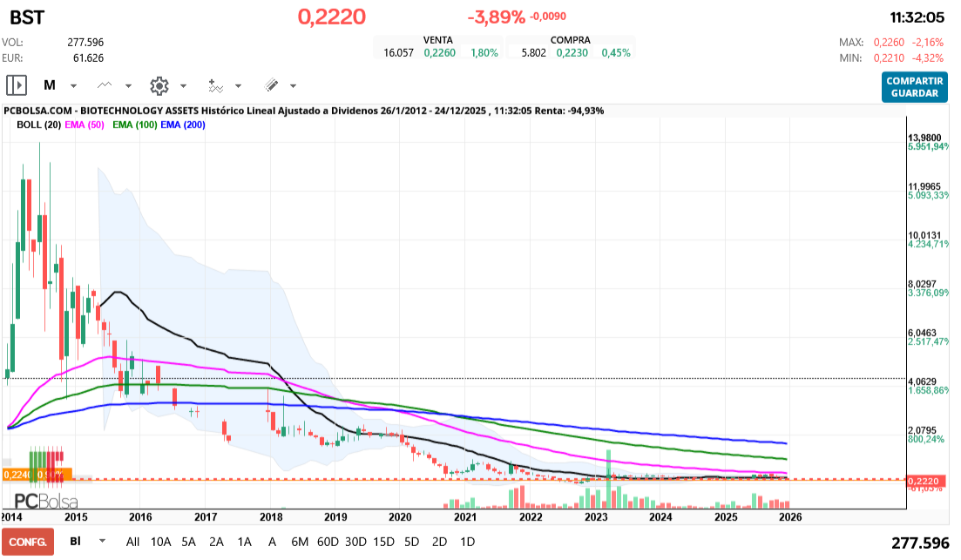Open the BI dropdown arrow
Image resolution: width=961 pixels, height=560 pixels.
103,541
